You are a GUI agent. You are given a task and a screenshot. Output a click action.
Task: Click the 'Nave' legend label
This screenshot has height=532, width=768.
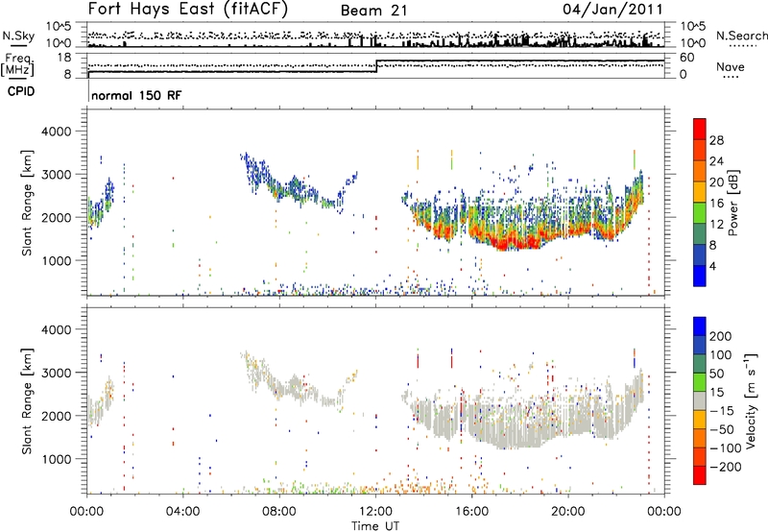pyautogui.click(x=731, y=66)
